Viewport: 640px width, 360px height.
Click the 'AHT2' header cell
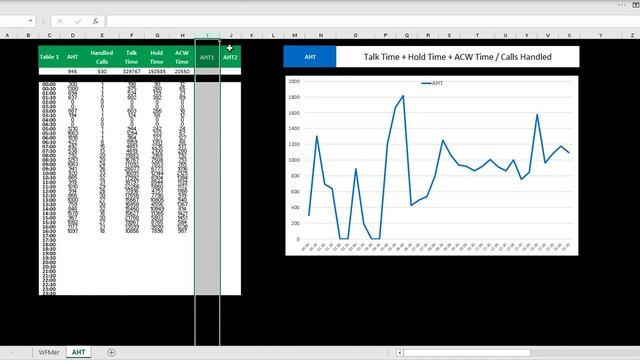click(x=231, y=57)
